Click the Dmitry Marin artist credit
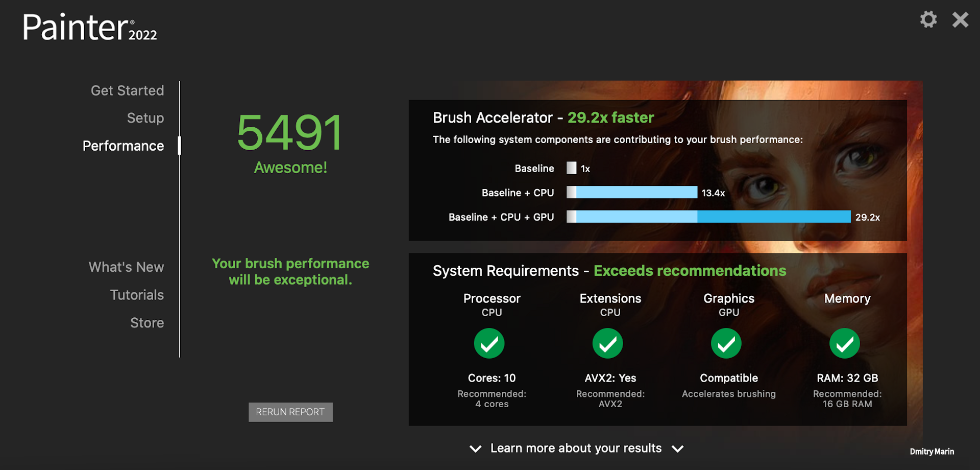The image size is (980, 470). pos(932,452)
